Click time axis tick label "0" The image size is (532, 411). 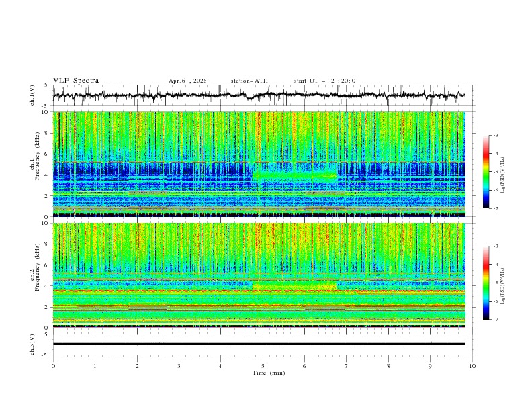pos(53,366)
